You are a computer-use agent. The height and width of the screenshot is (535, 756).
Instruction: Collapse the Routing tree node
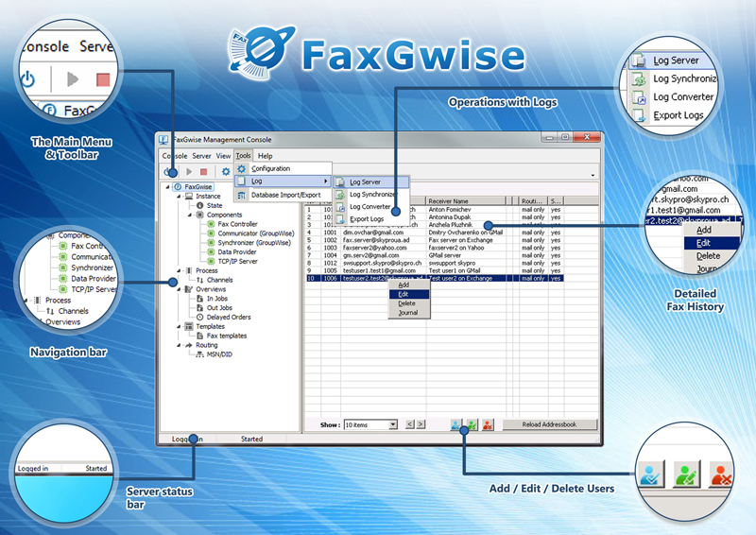[x=179, y=345]
